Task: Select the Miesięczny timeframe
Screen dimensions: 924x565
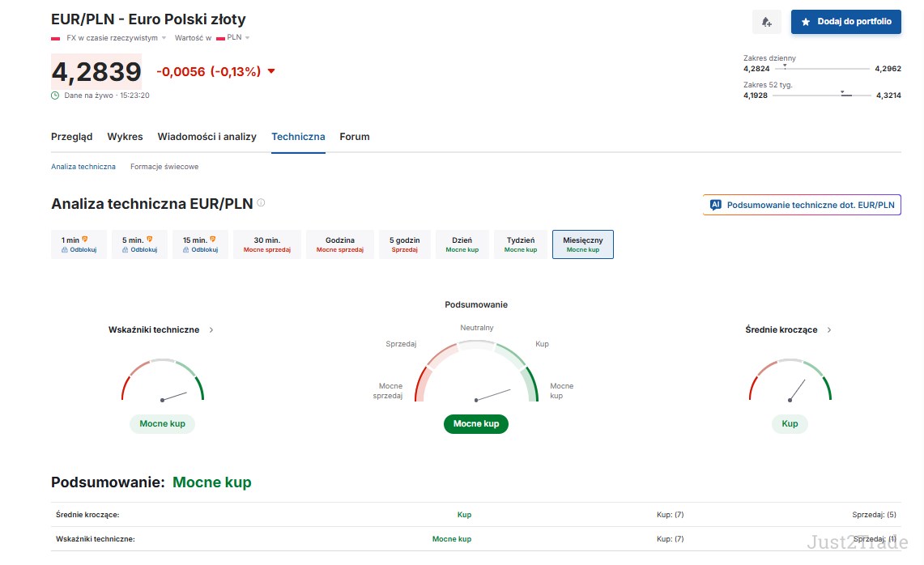Action: tap(583, 244)
